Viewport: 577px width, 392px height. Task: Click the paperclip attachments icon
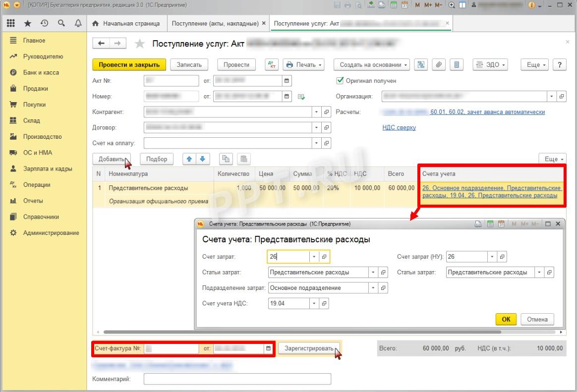click(439, 65)
